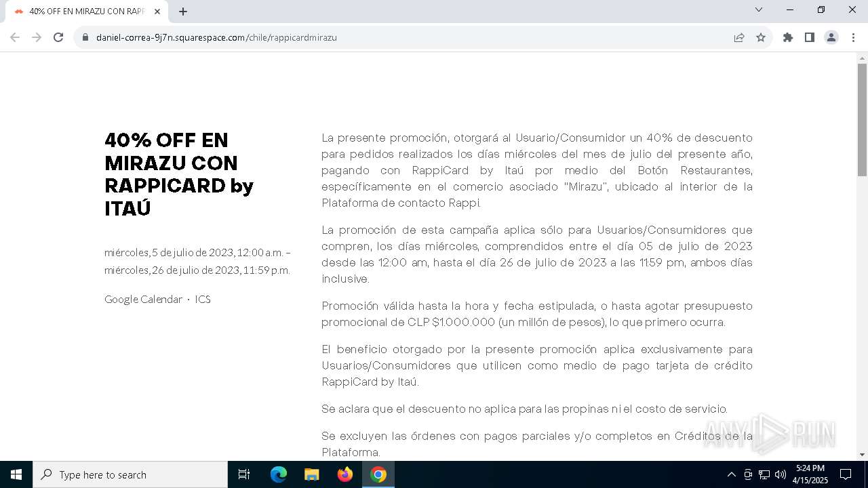868x488 pixels.
Task: Expand the tab search chevron
Action: (x=759, y=9)
